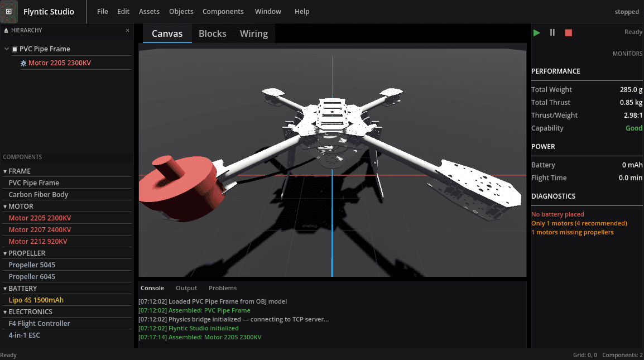Screen dimensions: 644x360
Task: Click the Battery value 0 mAh
Action: (632, 165)
